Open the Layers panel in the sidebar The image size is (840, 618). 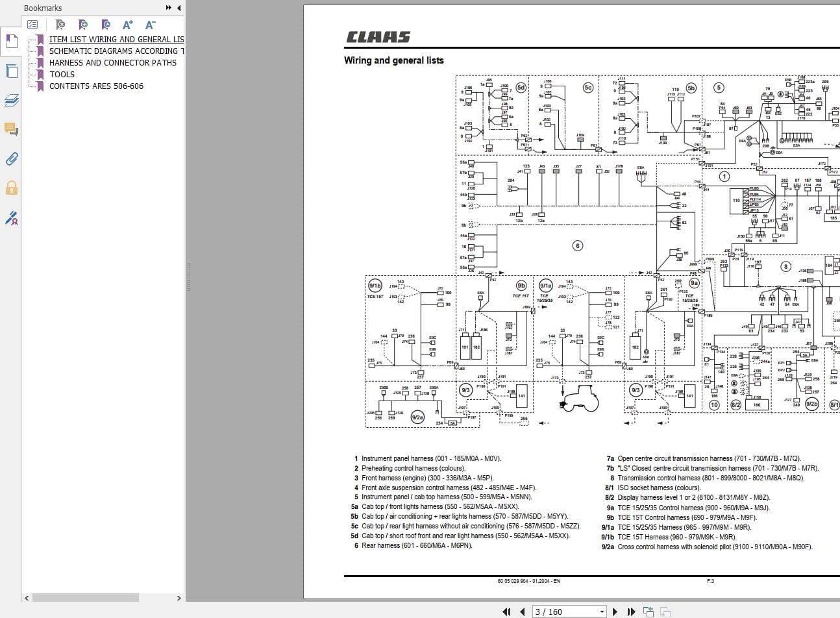(11, 100)
